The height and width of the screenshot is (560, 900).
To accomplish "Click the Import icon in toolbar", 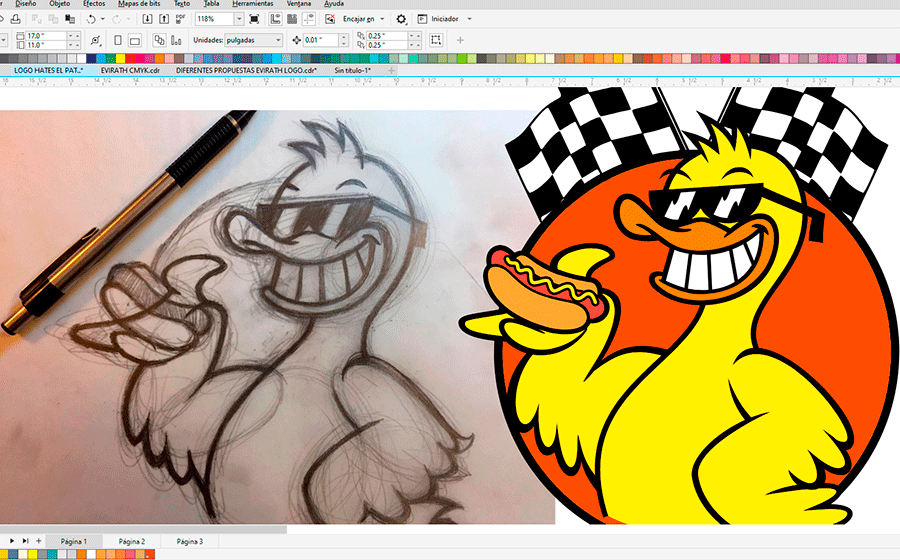I will click(x=147, y=19).
